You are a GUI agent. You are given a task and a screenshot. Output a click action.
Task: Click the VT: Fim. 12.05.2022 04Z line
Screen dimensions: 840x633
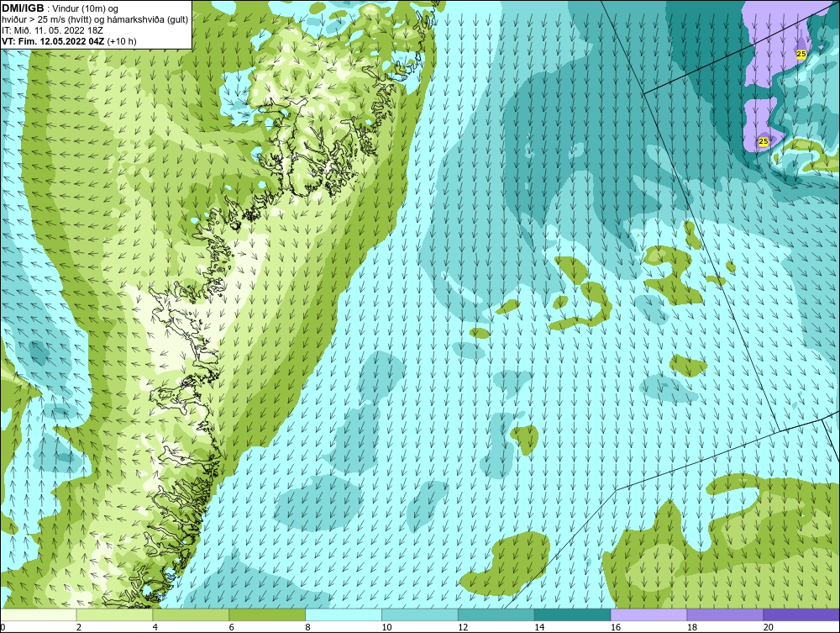(69, 41)
